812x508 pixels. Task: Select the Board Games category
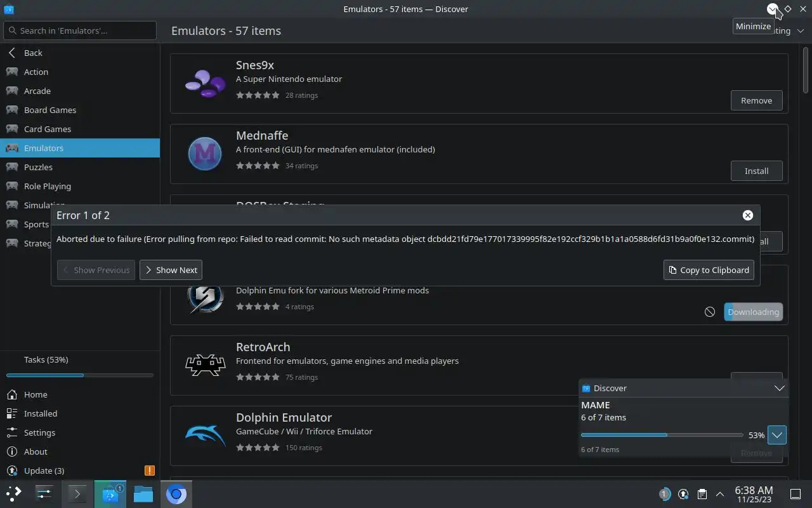click(80, 110)
